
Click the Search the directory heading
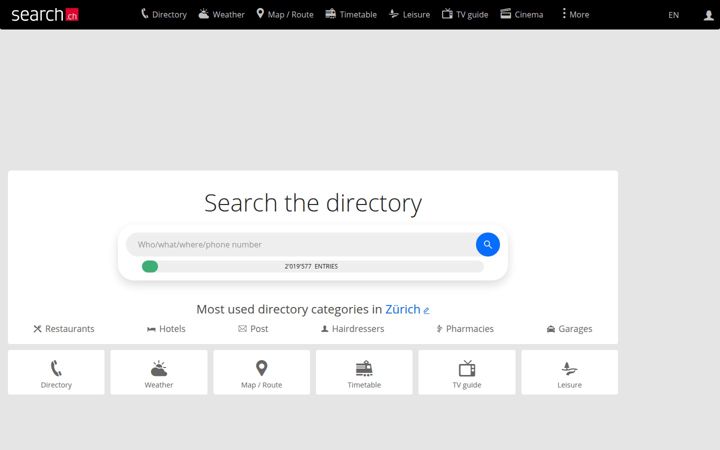[x=313, y=203]
